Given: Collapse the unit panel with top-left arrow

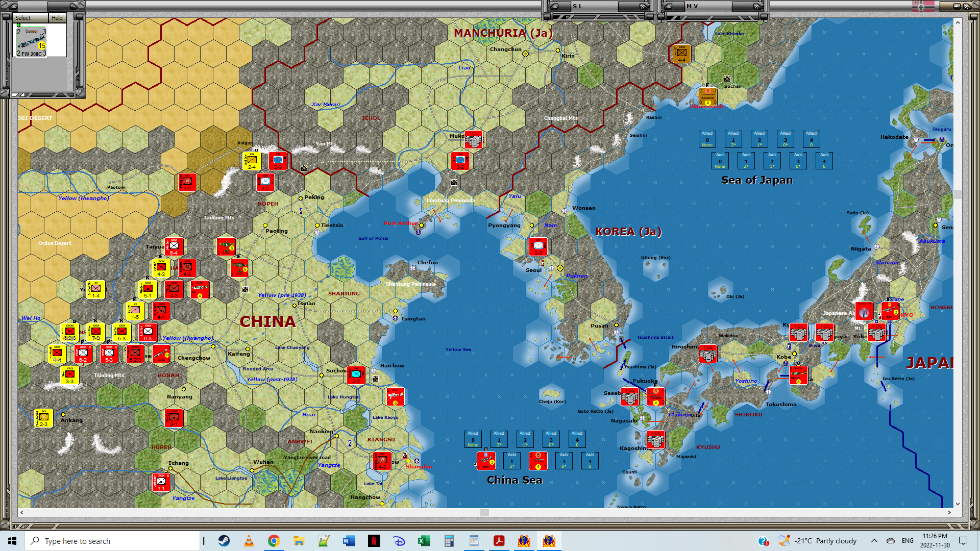Looking at the screenshot, I should 13,6.
